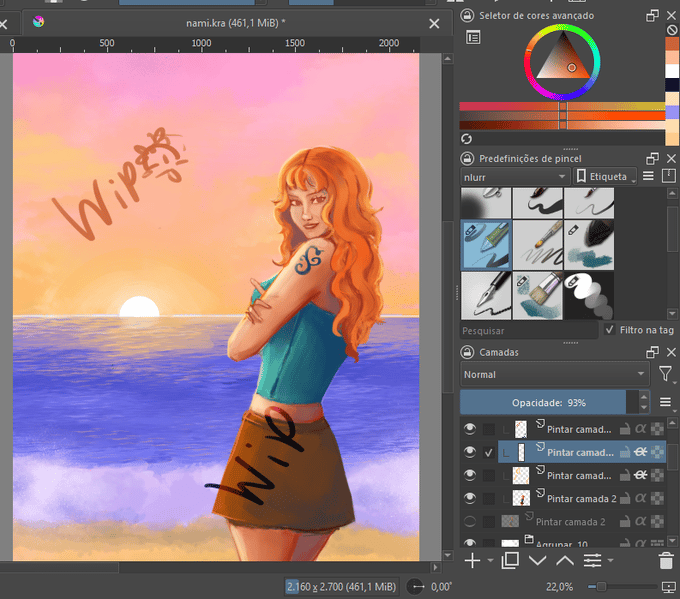Image resolution: width=680 pixels, height=599 pixels.
Task: Float the Predefinições de pincel docker
Action: [652, 158]
